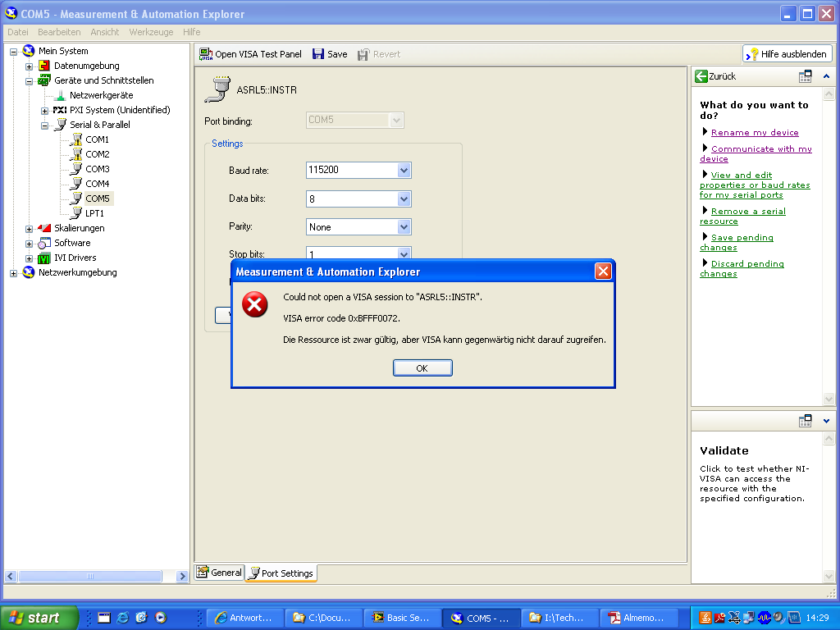Click OK in the VISA error dialog
The width and height of the screenshot is (840, 630).
point(422,368)
